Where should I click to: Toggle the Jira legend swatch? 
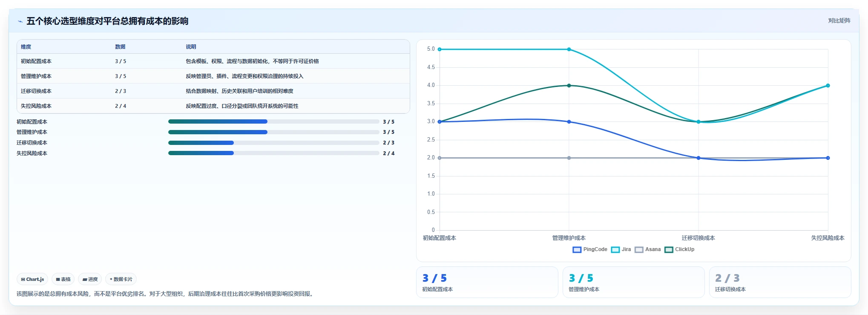click(x=615, y=250)
